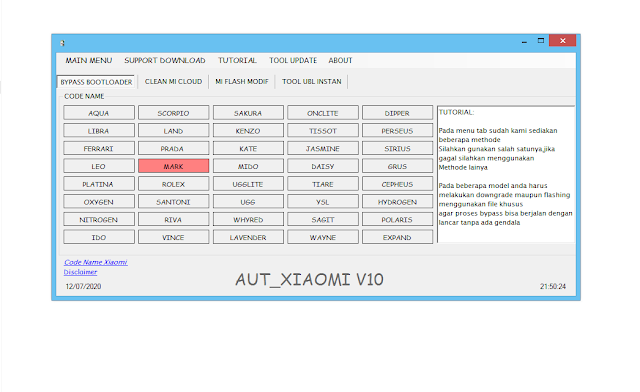Select PLATINA device

[x=99, y=184]
